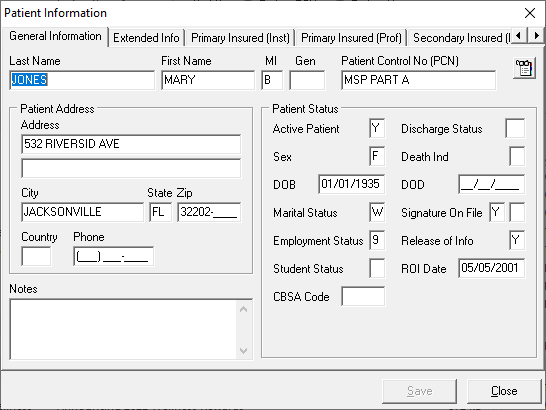546x410 pixels.
Task: Click the Active Patient field Y
Action: 377,128
